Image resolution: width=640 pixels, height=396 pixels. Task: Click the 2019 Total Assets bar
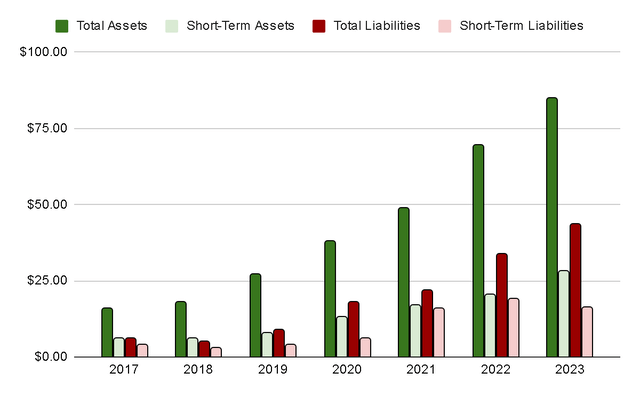point(256,316)
